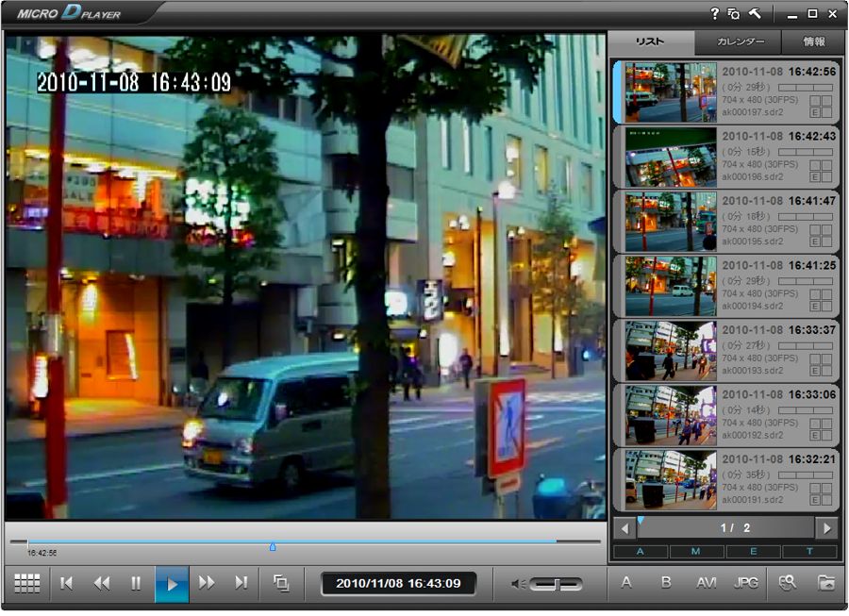Skip to the next file
849x616 pixels.
click(x=241, y=583)
